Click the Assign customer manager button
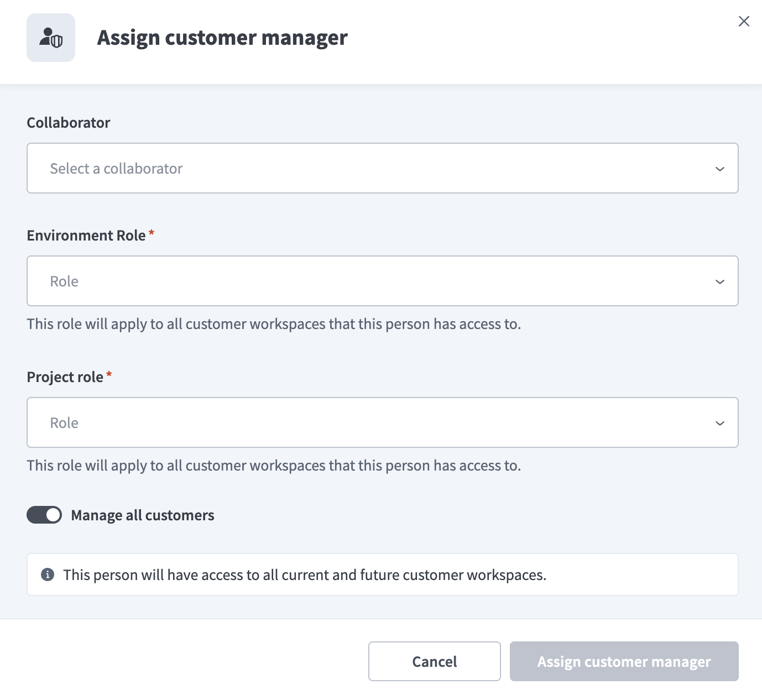This screenshot has height=700, width=762. click(x=624, y=661)
